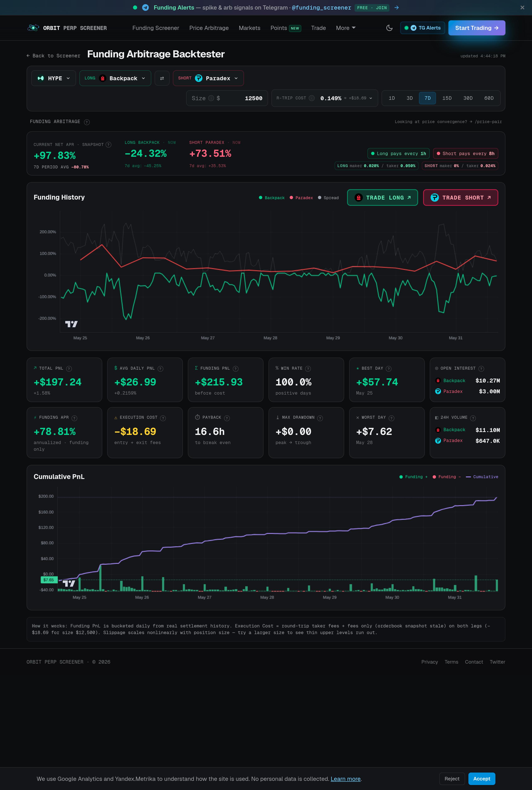The width and height of the screenshot is (532, 790).
Task: Click help icon next to EXECUTION COST
Action: point(163,418)
